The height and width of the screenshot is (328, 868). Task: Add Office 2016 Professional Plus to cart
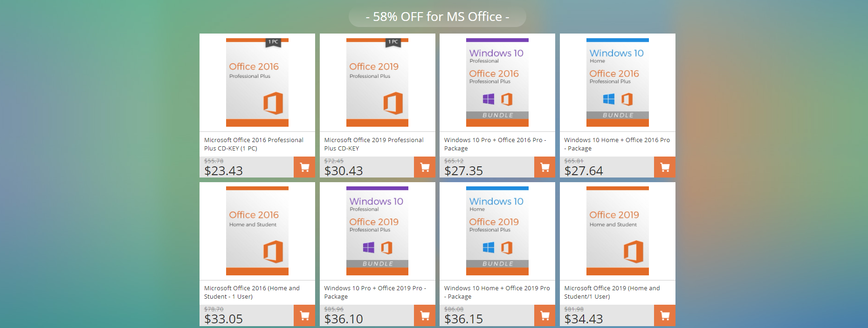coord(304,167)
